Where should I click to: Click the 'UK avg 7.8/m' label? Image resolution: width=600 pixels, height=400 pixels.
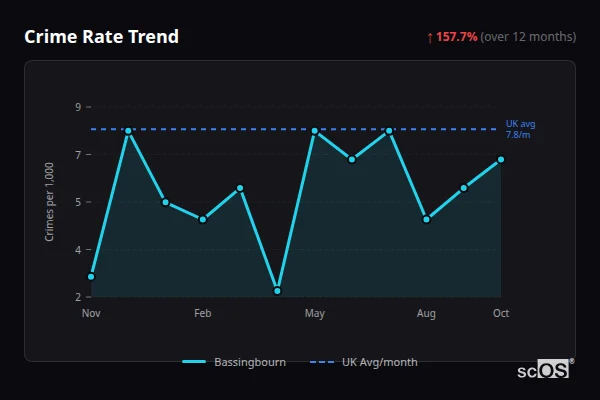click(520, 129)
